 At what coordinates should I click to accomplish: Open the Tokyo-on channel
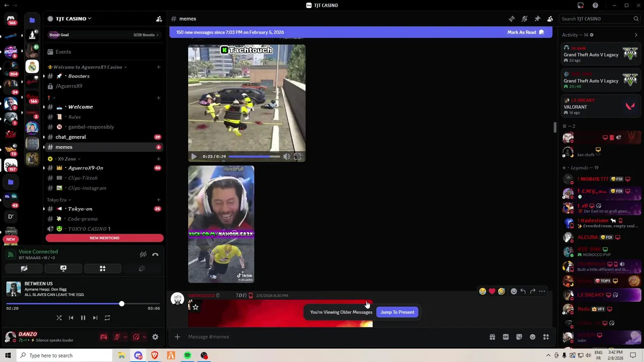104,209
